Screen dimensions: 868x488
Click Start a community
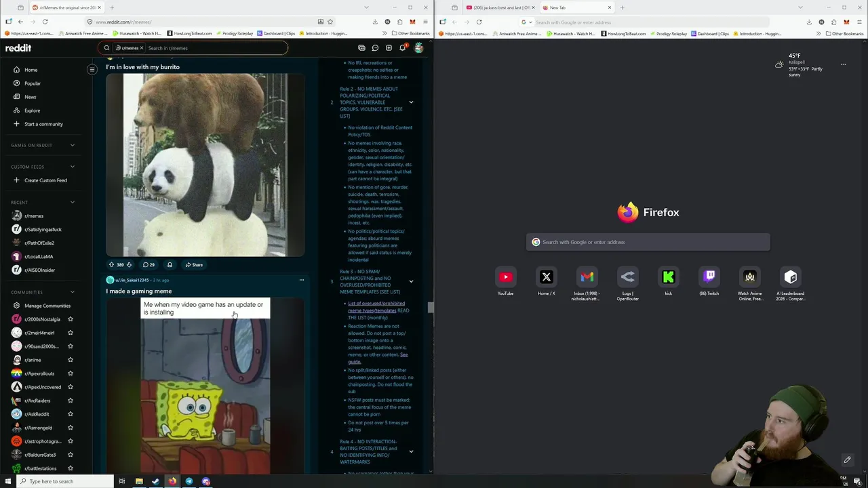[43, 124]
